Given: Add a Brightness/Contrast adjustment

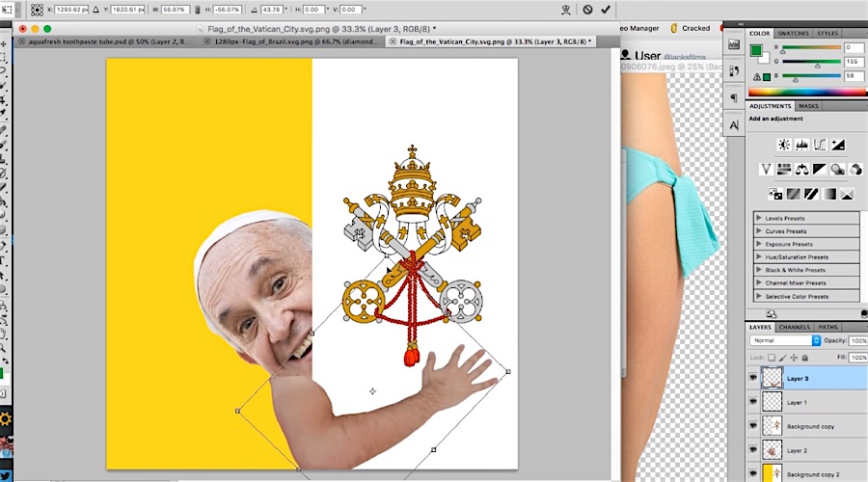Looking at the screenshot, I should point(784,145).
